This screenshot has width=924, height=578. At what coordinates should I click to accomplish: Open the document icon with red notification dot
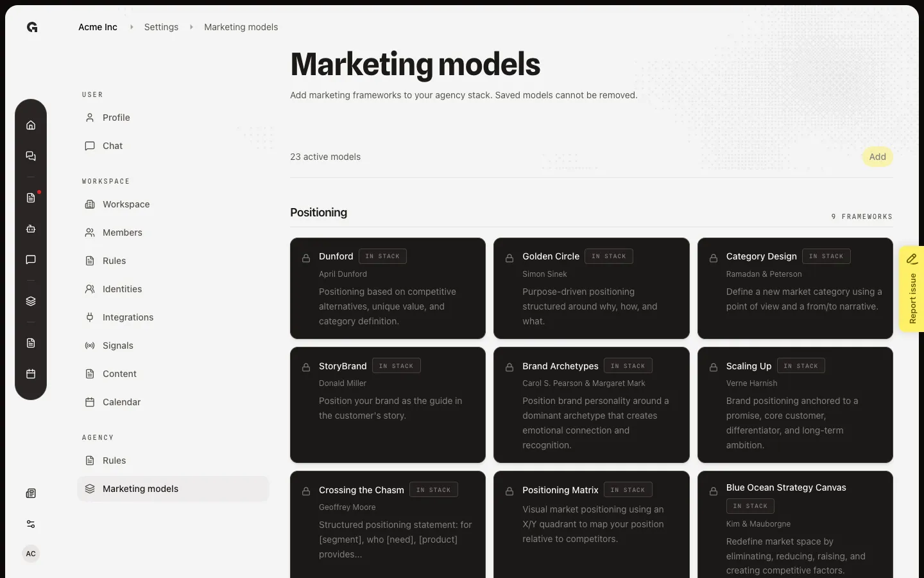point(31,198)
